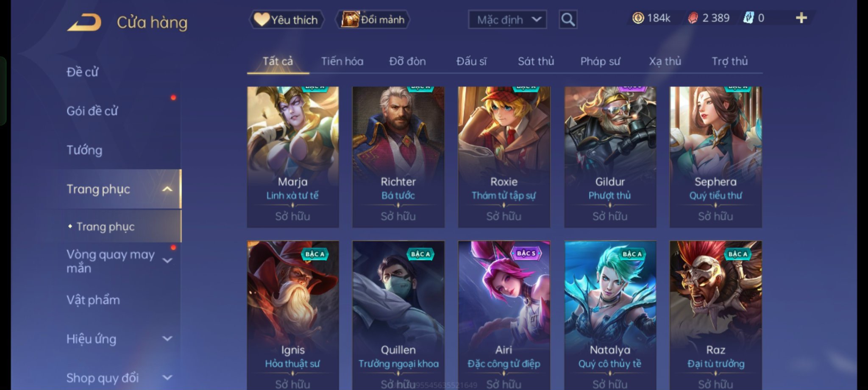Tap the blue voucher ticket icon
Viewport: 868px width, 390px height.
(748, 18)
